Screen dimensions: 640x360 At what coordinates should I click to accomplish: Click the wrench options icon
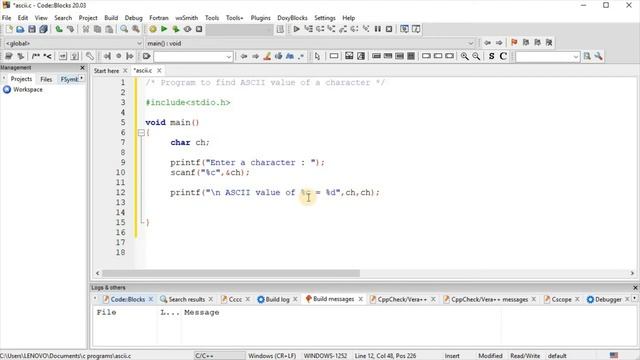click(x=598, y=56)
